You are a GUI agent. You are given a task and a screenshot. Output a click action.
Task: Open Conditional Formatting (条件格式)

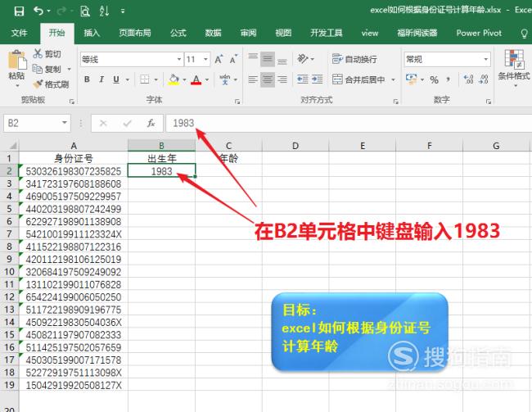coord(514,68)
